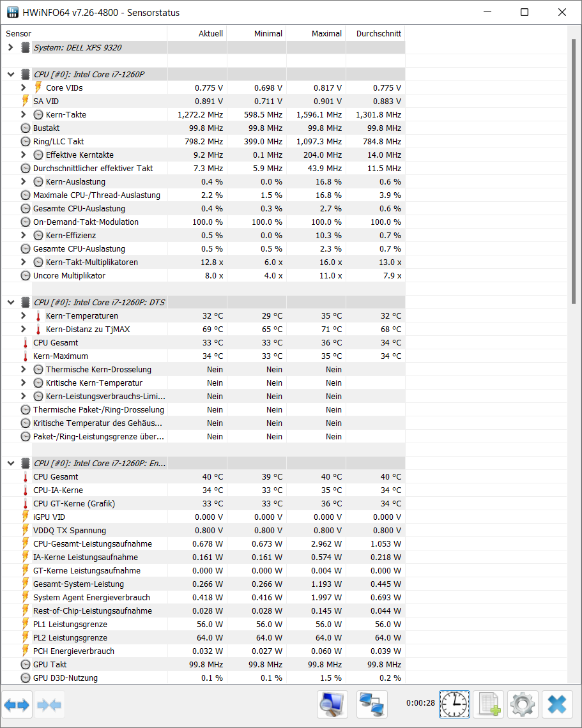This screenshot has width=582, height=728.
Task: Click the Durchschnitt column header
Action: pyautogui.click(x=375, y=33)
